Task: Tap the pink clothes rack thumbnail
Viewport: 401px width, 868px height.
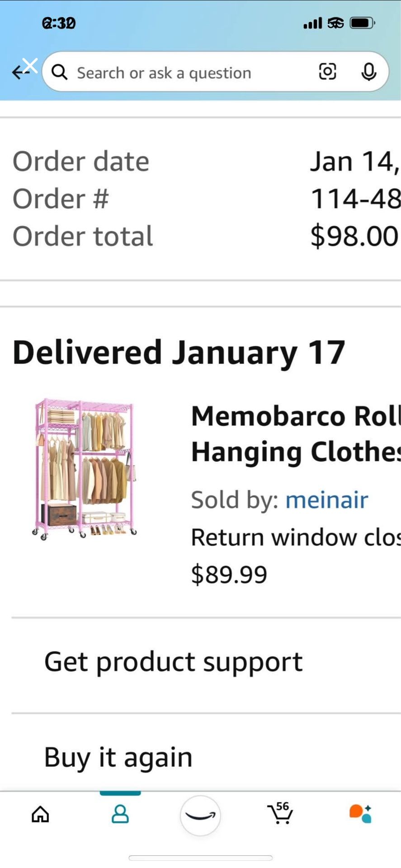Action: pyautogui.click(x=85, y=468)
